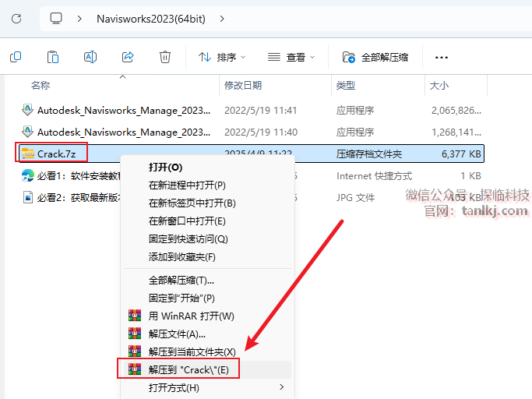The height and width of the screenshot is (399, 532).
Task: Click WinRAR icon beside 解压文件(A)
Action: coord(135,334)
